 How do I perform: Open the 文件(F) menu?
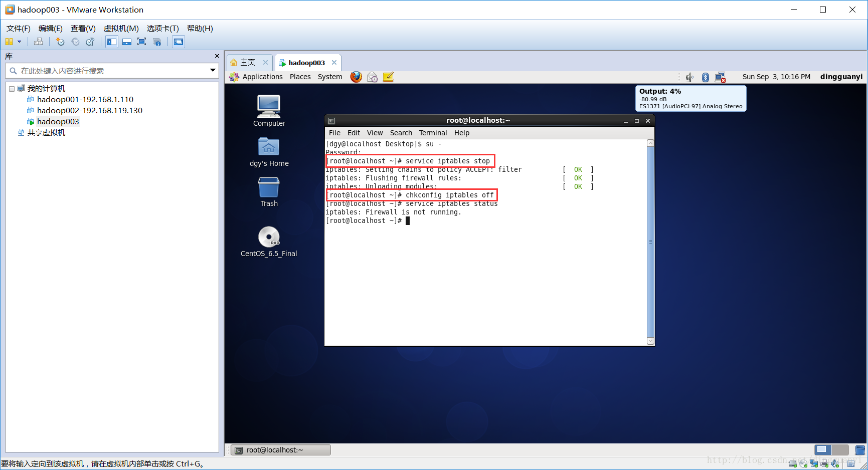[19, 29]
